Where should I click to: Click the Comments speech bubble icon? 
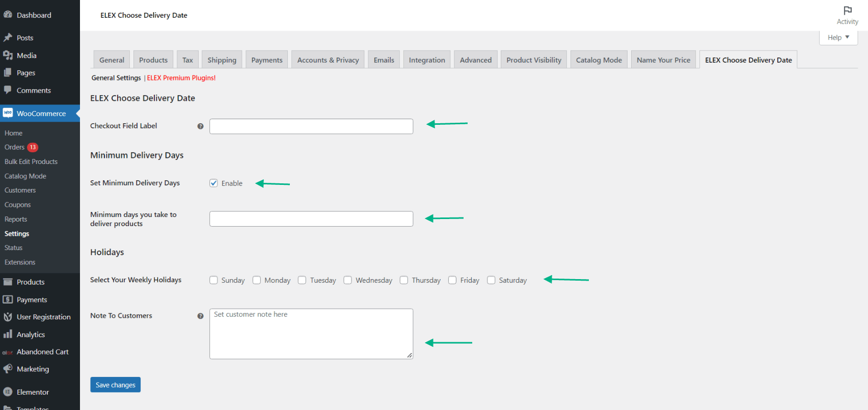8,90
